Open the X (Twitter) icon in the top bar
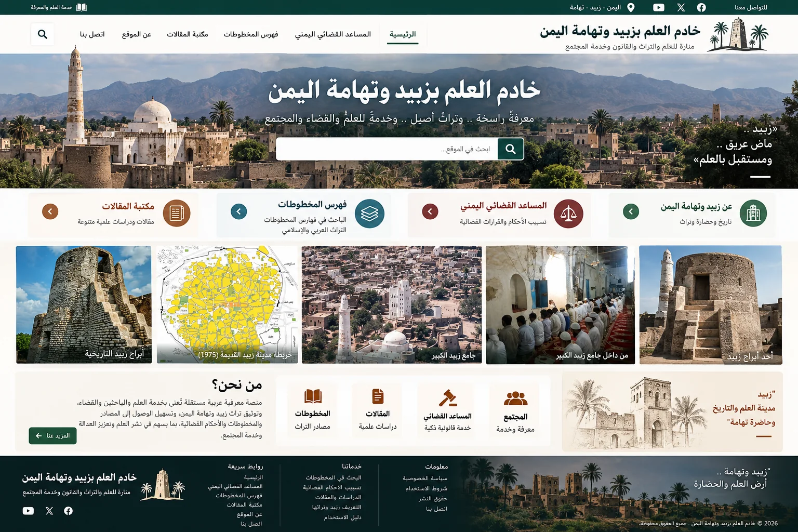798x532 pixels. click(681, 7)
